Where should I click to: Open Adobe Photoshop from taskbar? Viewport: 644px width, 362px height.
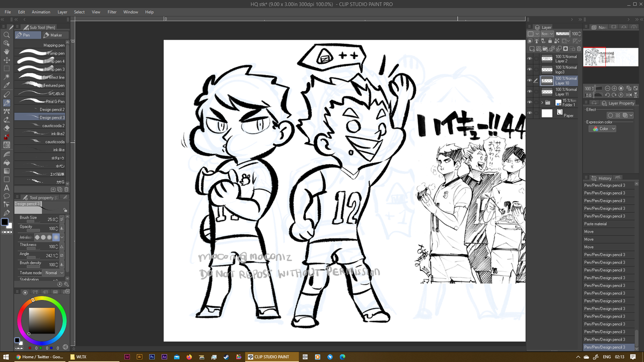[152, 357]
